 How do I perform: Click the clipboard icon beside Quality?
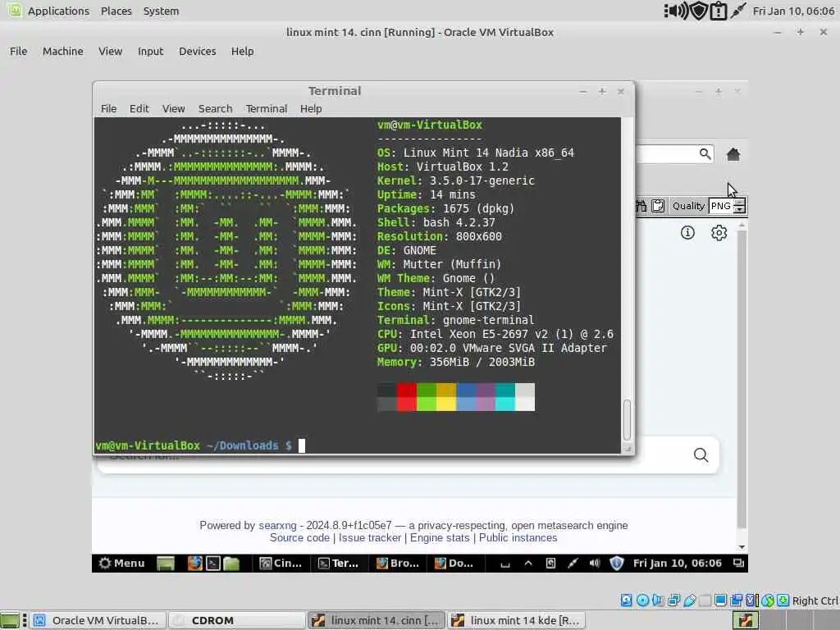(658, 206)
